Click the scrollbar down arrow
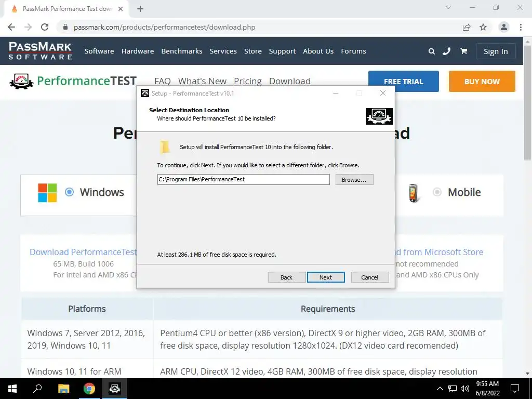 (527, 374)
